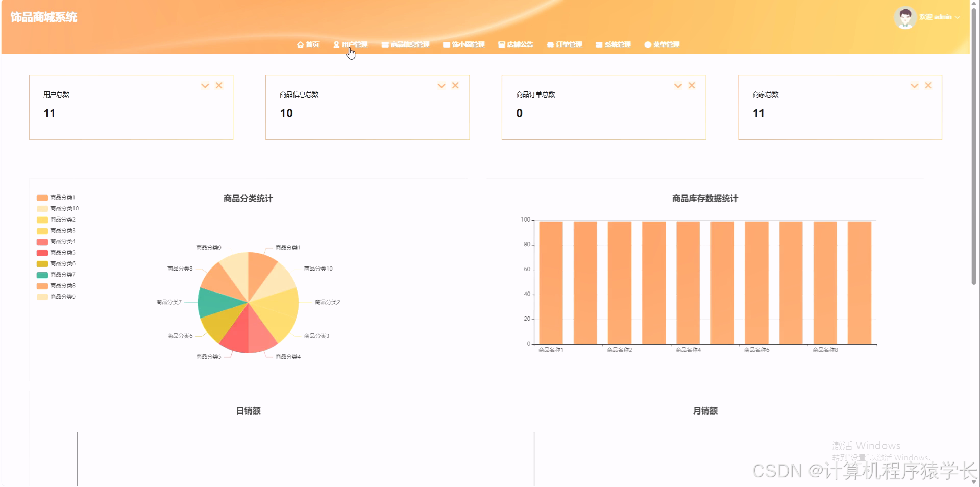Click the 商品名称2 axis label
Screen dimensions: 980x487
tap(620, 350)
